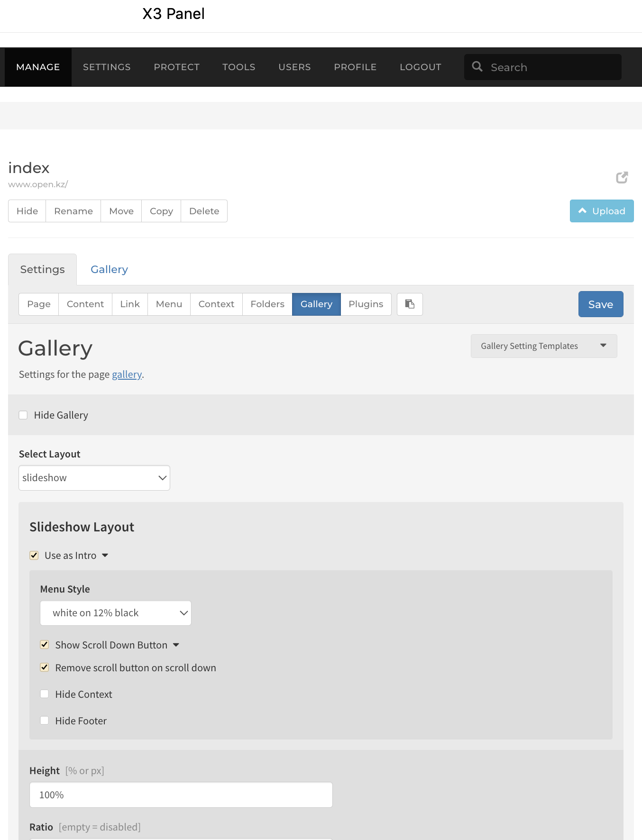
Task: Open the MANAGE menu item
Action: click(x=38, y=67)
